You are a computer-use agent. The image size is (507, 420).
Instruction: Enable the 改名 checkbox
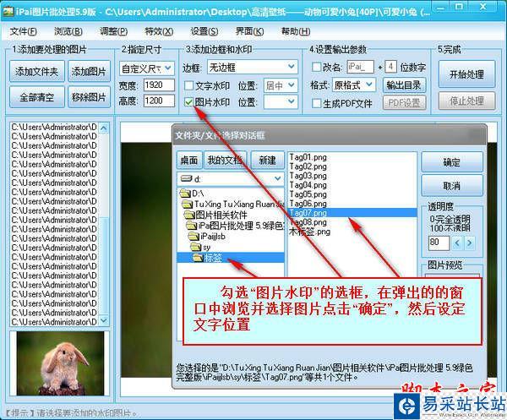pos(316,68)
